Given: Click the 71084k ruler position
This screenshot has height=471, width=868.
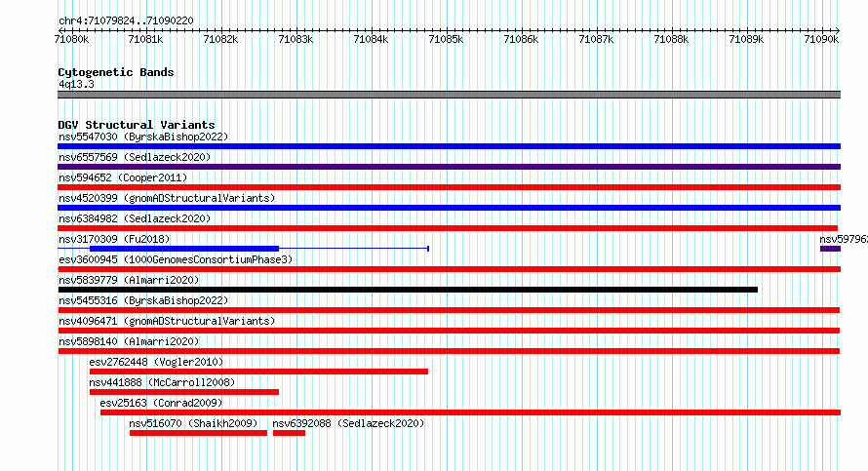Looking at the screenshot, I should pos(371,39).
